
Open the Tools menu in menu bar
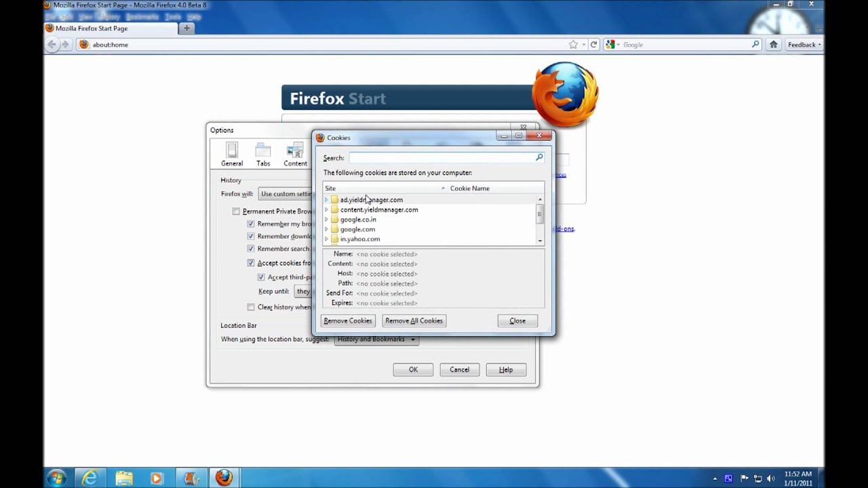(x=173, y=16)
